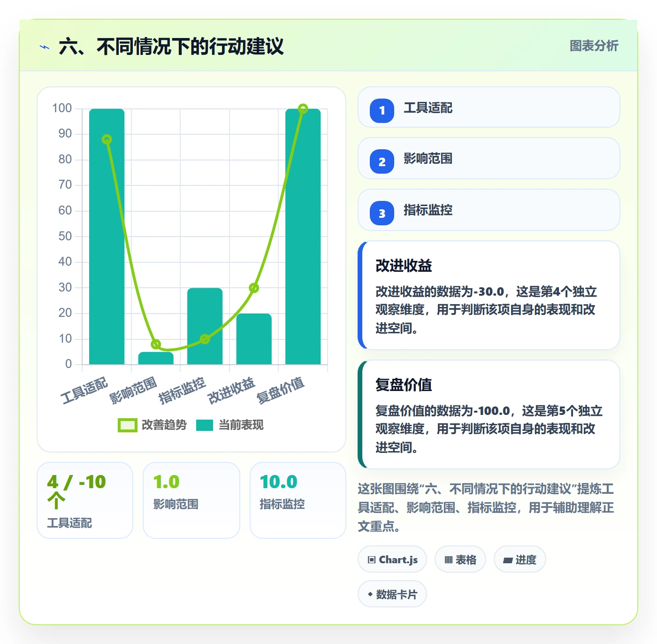The image size is (657, 644).
Task: Click the summary paragraph starting 这张图围绕
Action: point(486,507)
